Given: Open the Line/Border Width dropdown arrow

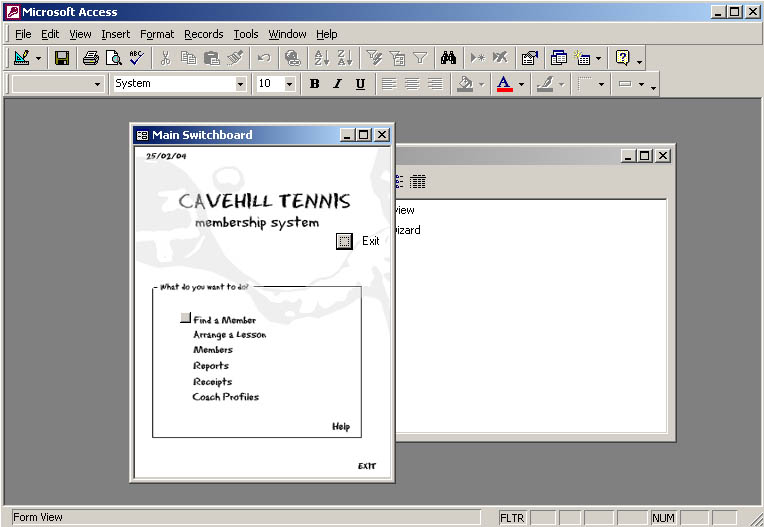Looking at the screenshot, I should (x=601, y=85).
